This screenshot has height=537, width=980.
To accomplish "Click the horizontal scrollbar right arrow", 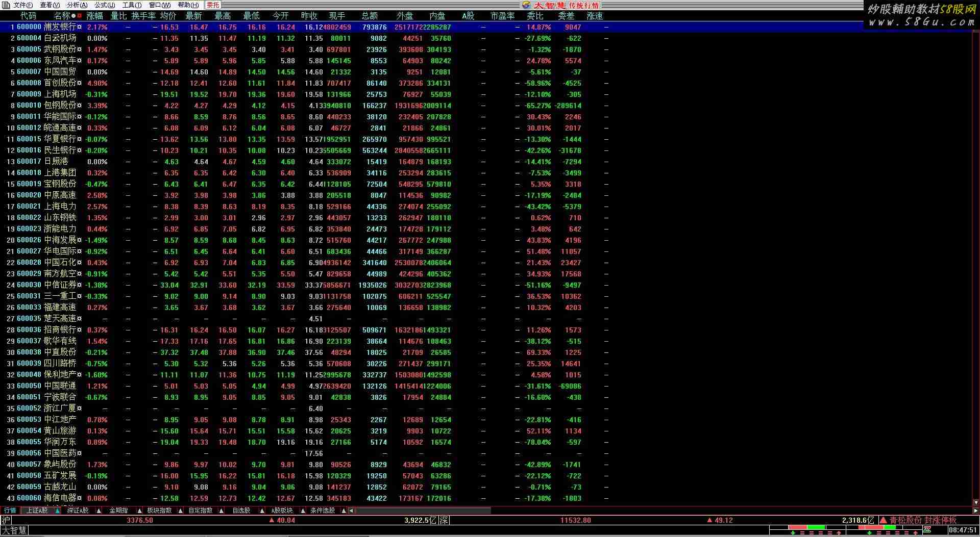I will pyautogui.click(x=975, y=510).
